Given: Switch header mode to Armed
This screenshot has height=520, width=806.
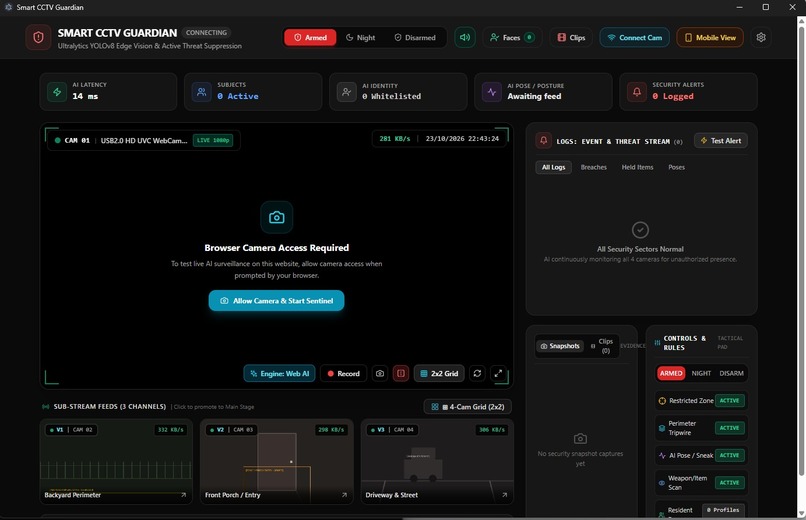Looking at the screenshot, I should [310, 38].
